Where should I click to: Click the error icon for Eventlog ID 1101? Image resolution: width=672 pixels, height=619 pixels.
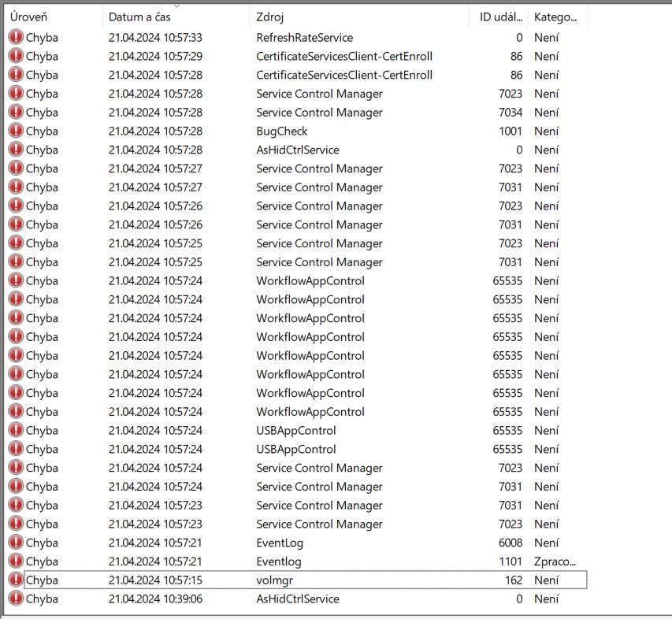click(x=16, y=562)
